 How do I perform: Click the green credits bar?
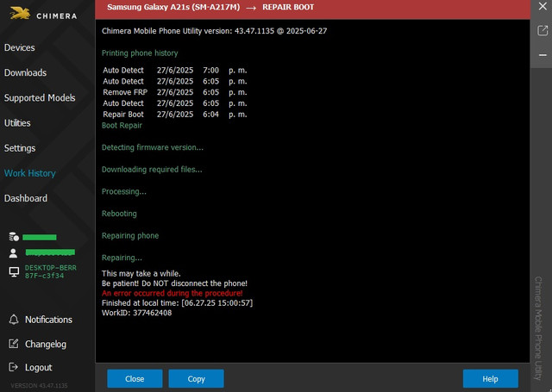click(x=40, y=237)
